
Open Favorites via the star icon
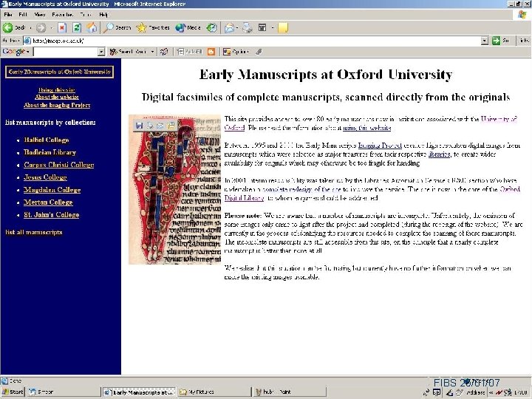[153, 28]
